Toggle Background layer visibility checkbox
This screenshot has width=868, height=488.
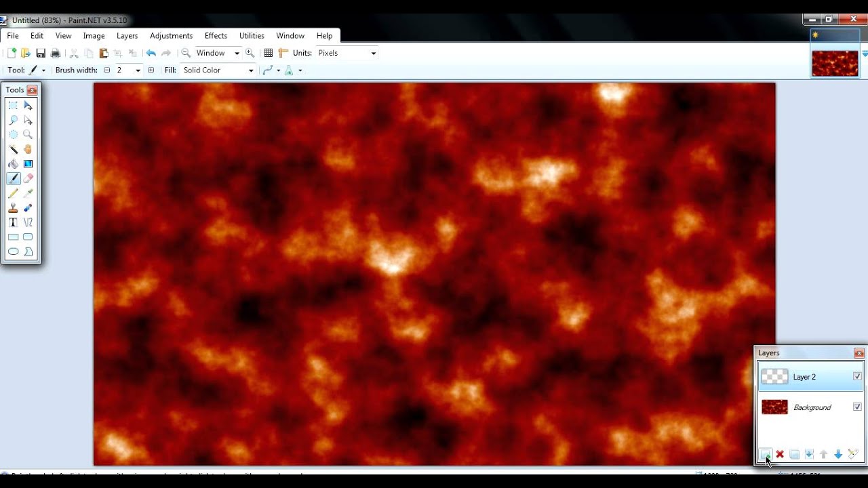coord(857,407)
